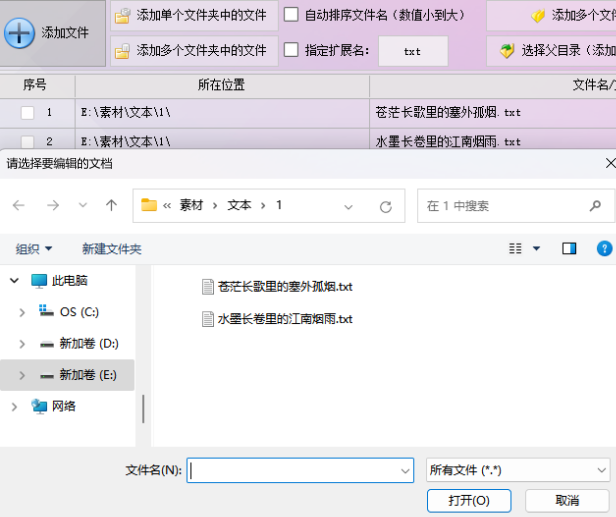Click the 在 1 中搜索 search box
Viewport: 616px width, 517px height.
click(515, 206)
